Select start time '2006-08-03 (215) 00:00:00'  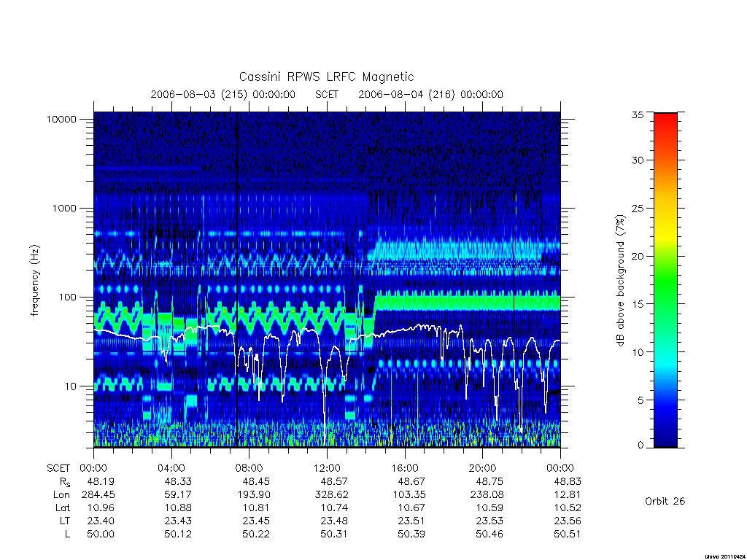point(223,94)
